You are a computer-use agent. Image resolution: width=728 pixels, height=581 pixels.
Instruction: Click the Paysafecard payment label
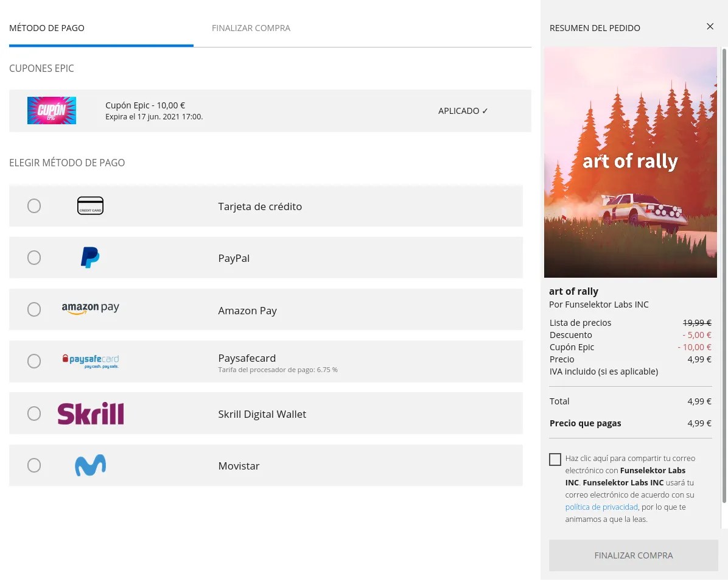(x=247, y=358)
